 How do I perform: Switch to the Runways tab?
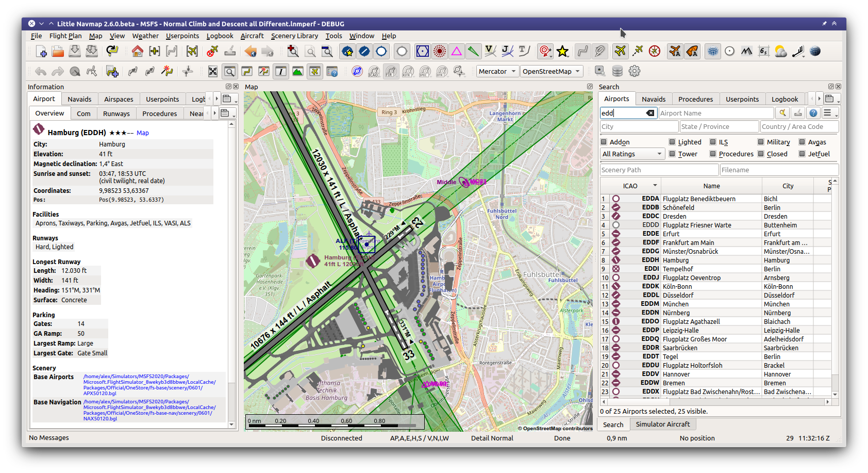click(116, 113)
